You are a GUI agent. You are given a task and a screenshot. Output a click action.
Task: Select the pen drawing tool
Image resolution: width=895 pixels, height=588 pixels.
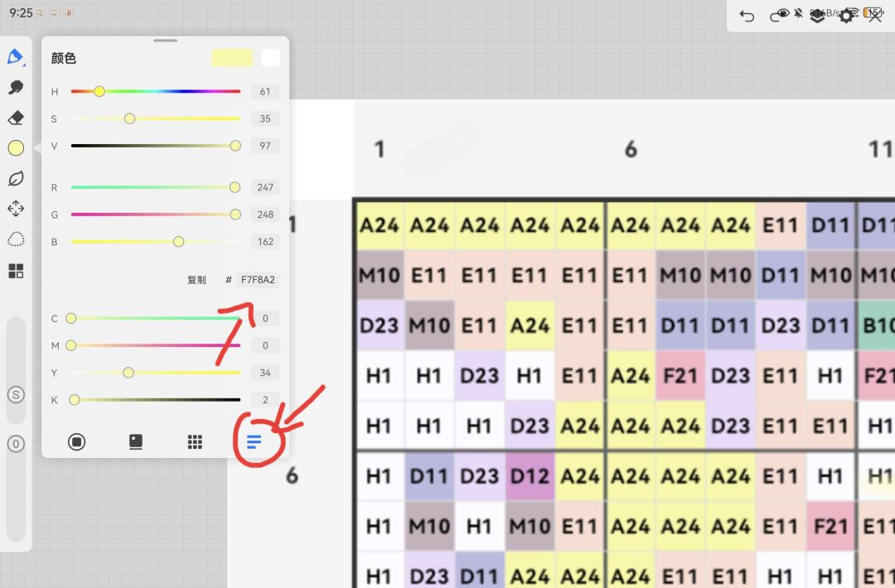[x=16, y=57]
